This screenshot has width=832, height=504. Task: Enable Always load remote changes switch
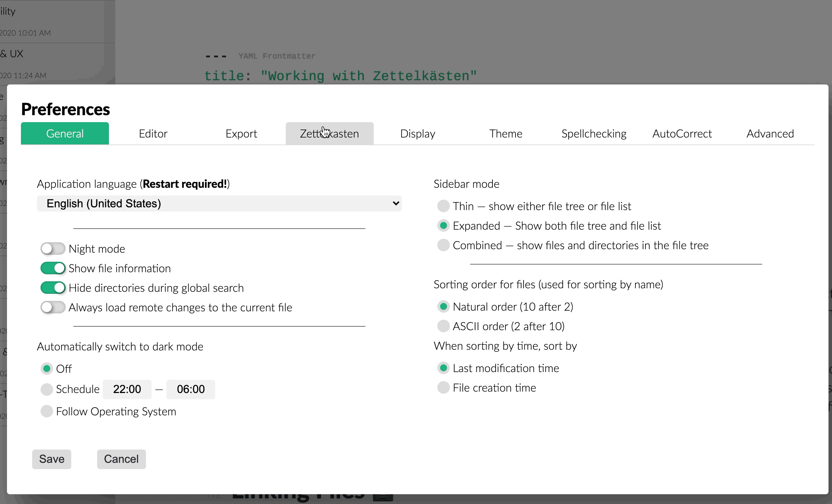[x=53, y=307]
